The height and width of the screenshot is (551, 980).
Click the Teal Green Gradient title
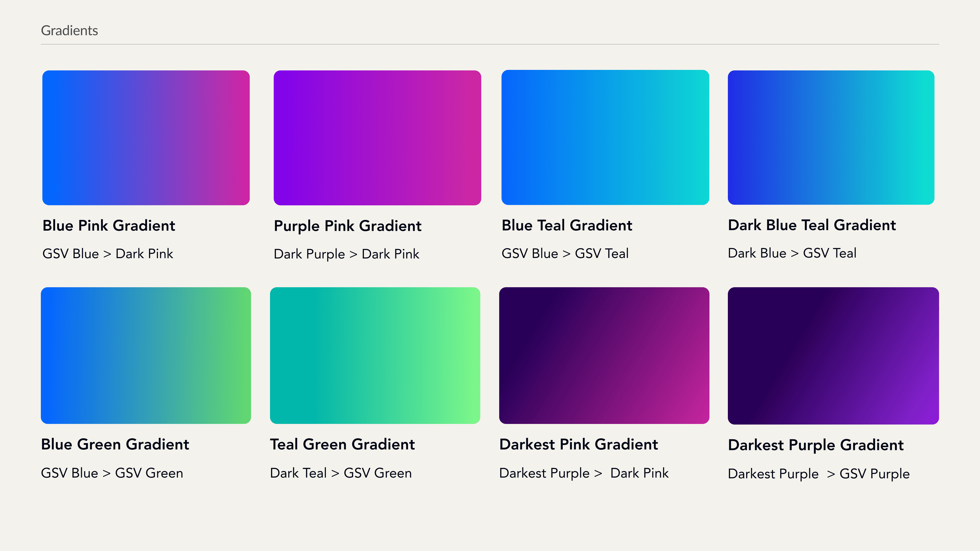tap(342, 444)
